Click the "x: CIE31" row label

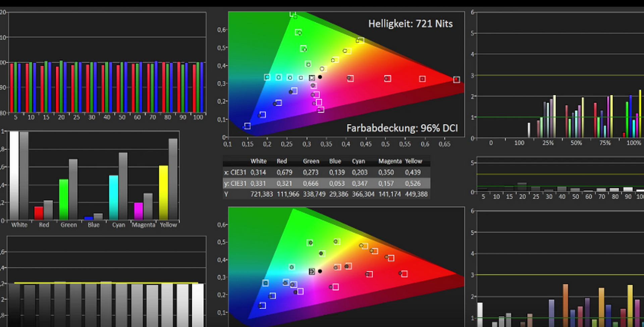tap(235, 172)
